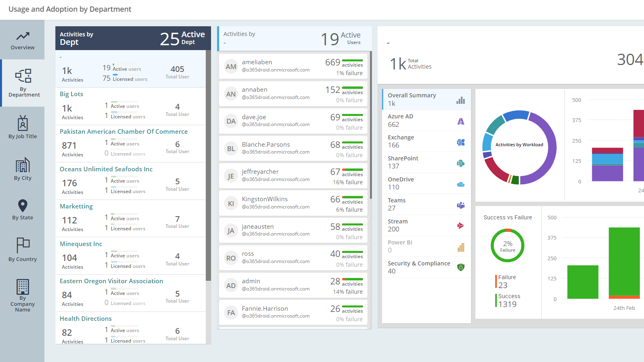
Task: Click the Blanche.Parsons user card
Action: pyautogui.click(x=293, y=149)
